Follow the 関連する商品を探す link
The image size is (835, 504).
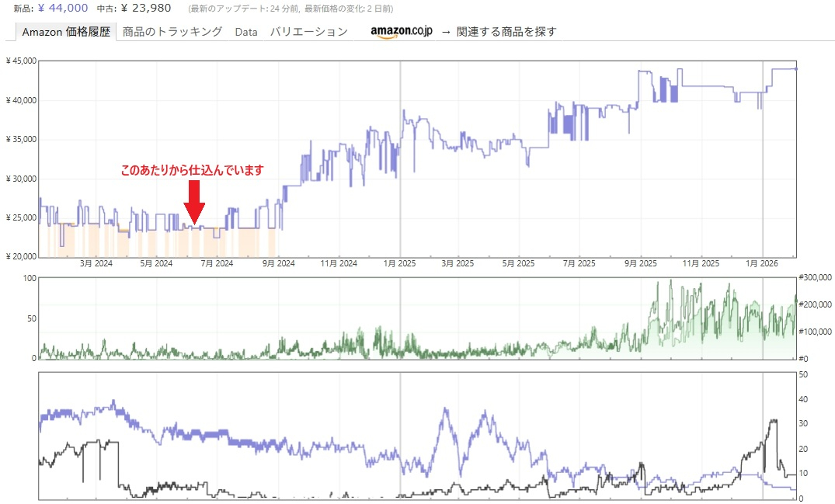click(x=506, y=32)
